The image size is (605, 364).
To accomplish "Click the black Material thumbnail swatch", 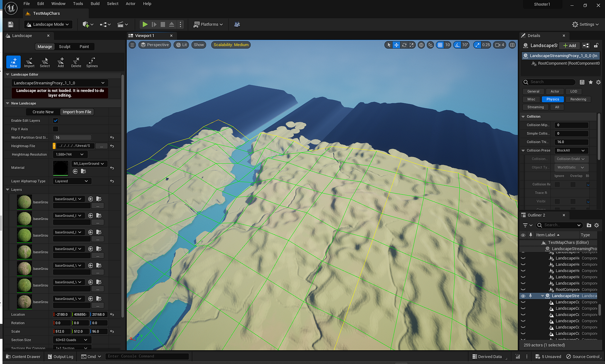I will click(x=60, y=167).
